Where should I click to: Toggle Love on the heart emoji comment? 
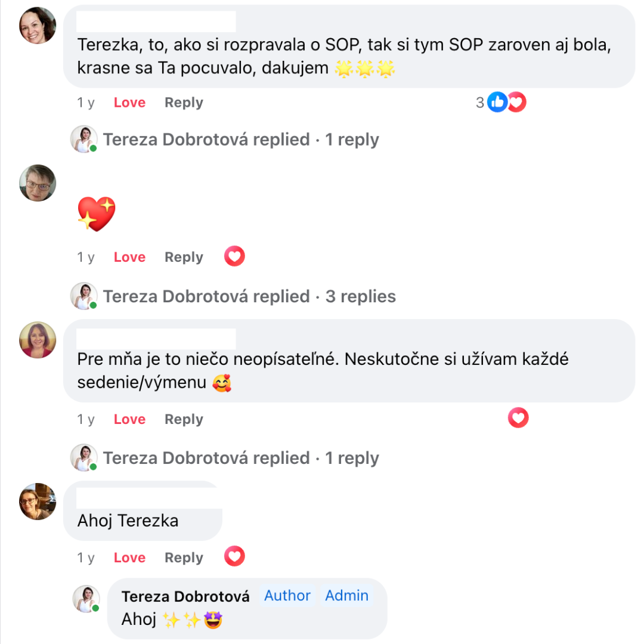pyautogui.click(x=129, y=257)
